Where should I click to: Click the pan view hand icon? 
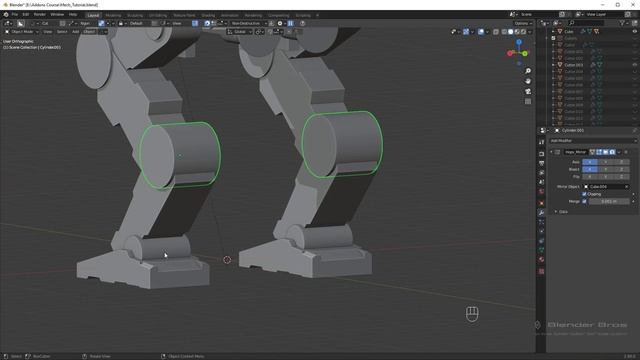tap(528, 81)
